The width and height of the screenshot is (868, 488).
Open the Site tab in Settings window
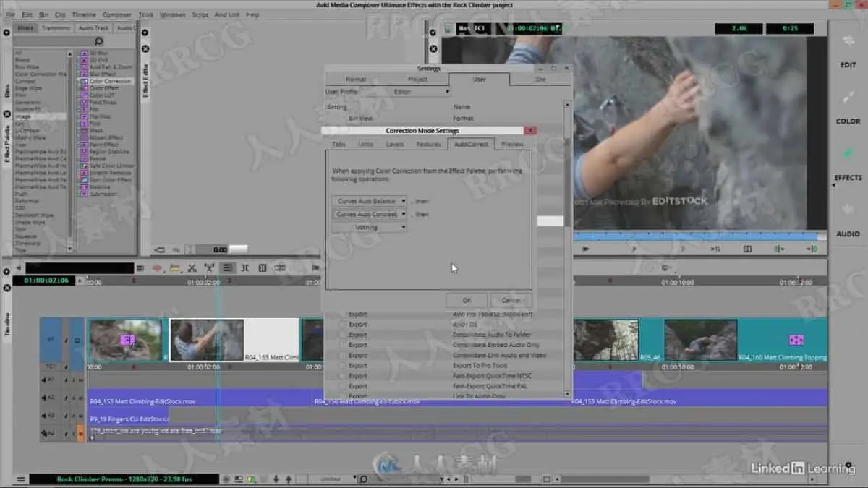tap(540, 80)
